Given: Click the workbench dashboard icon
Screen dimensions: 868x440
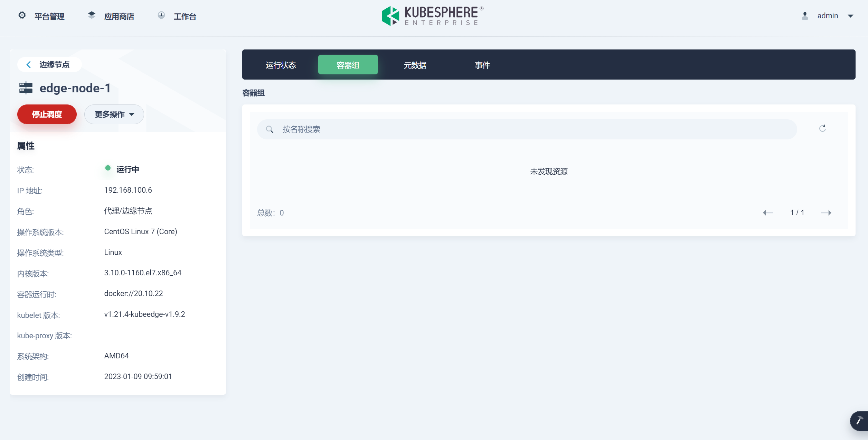Looking at the screenshot, I should 161,16.
